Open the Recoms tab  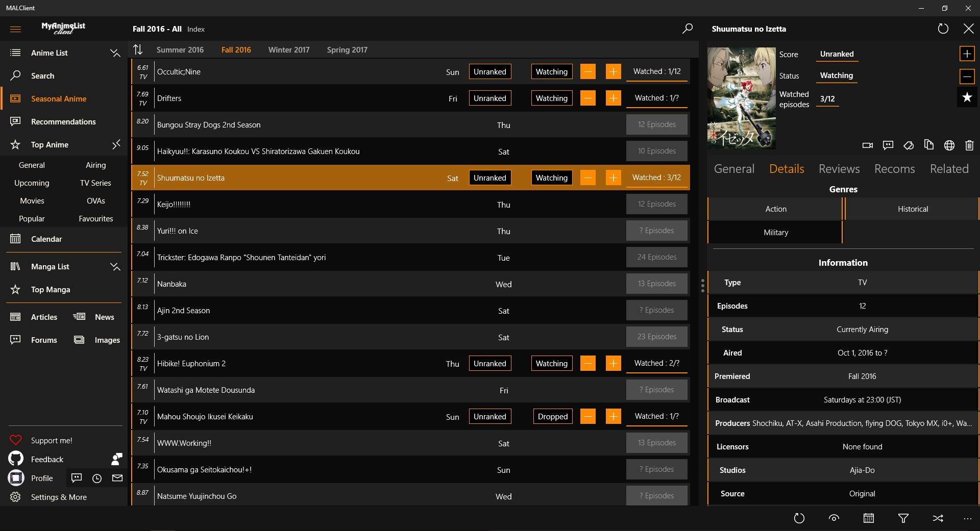coord(895,169)
